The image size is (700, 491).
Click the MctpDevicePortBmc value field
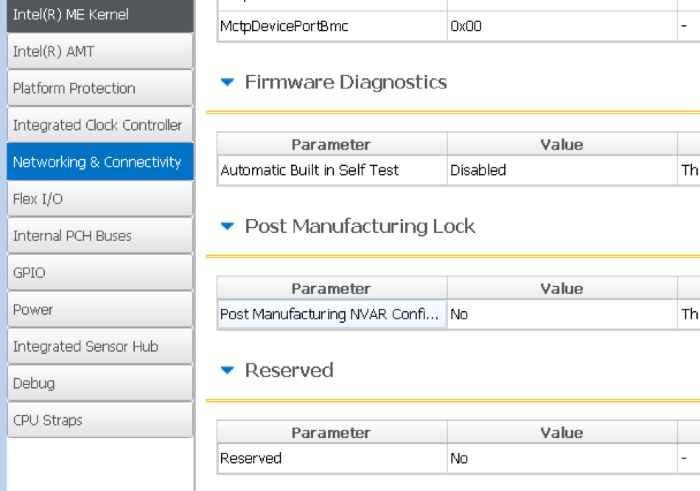click(560, 26)
